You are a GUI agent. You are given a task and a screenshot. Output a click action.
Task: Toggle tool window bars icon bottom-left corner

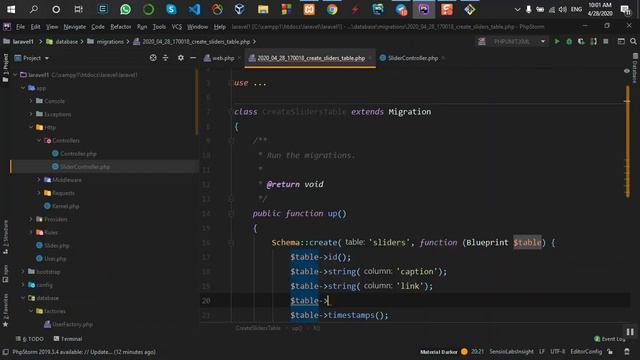(x=5, y=352)
